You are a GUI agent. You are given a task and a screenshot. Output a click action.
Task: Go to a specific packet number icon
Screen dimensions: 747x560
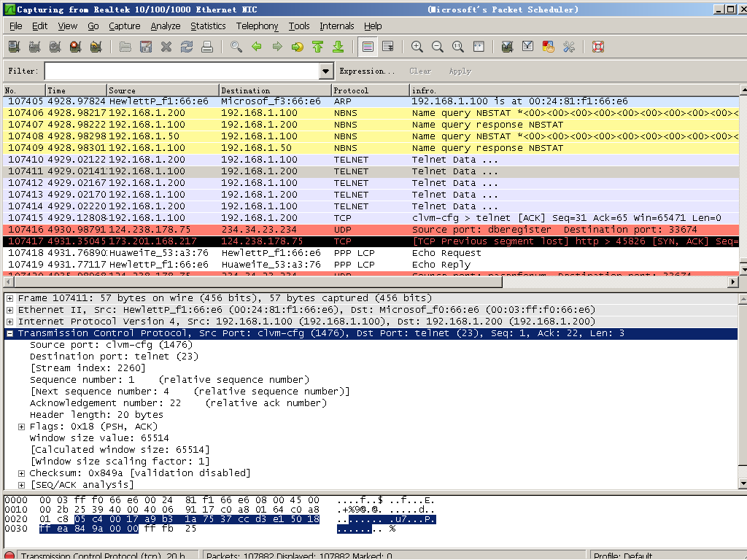[298, 47]
